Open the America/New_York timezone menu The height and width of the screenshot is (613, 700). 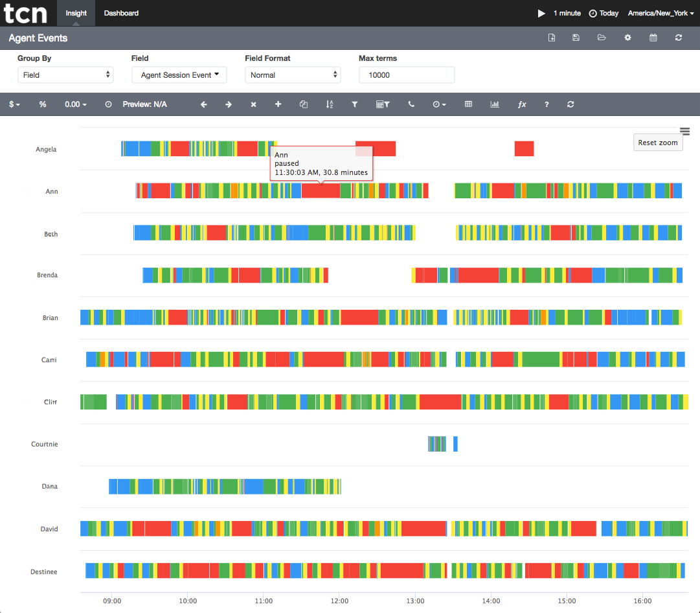pyautogui.click(x=660, y=14)
